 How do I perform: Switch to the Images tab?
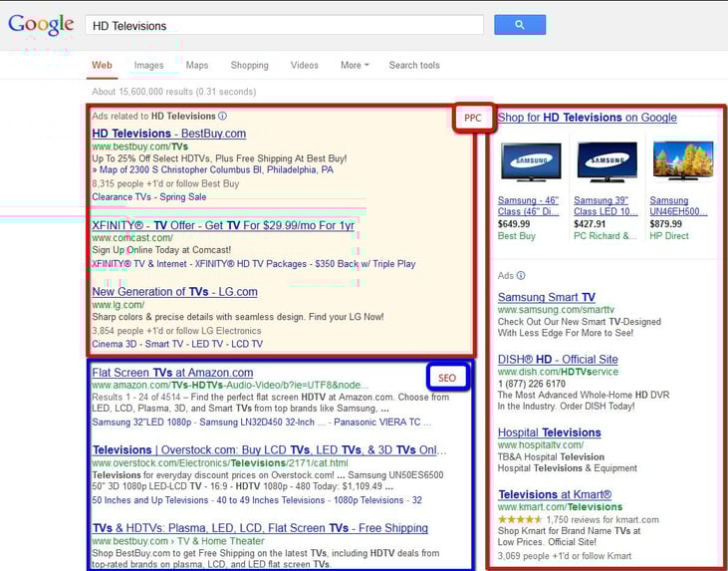[x=148, y=65]
